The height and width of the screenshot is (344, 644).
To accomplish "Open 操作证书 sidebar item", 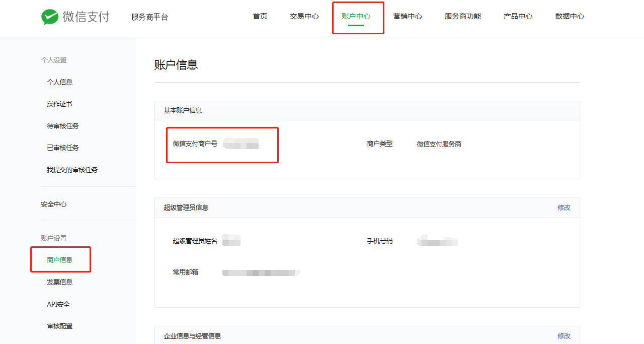I will coord(60,104).
